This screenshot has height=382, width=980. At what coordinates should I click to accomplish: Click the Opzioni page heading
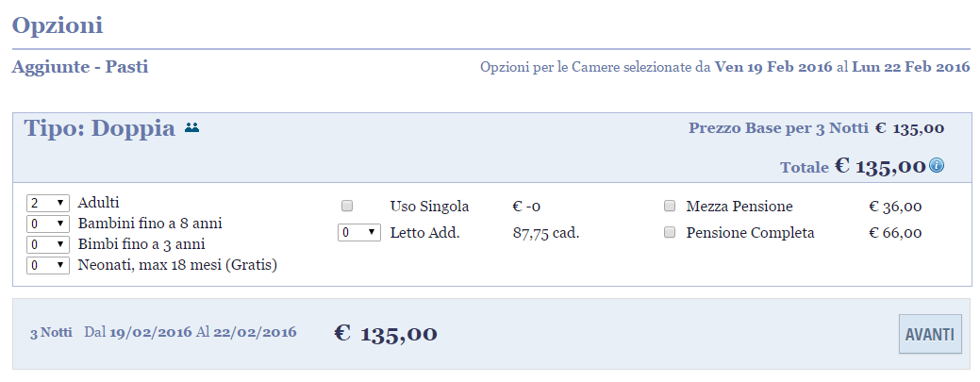tap(58, 26)
